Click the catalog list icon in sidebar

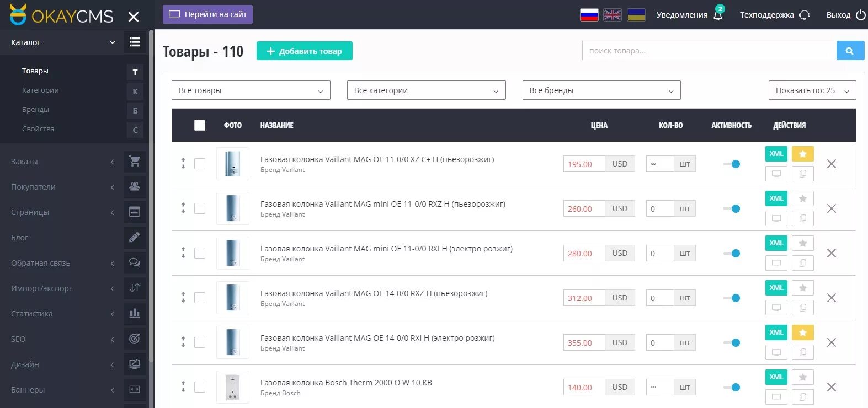[x=135, y=42]
